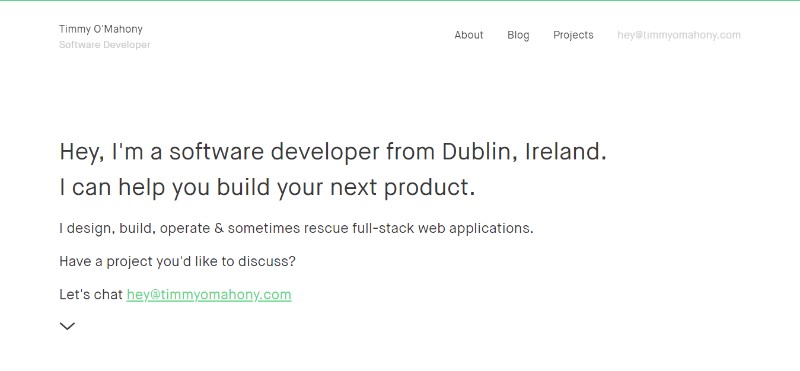This screenshot has height=371, width=800.
Task: Click the 'build your next product' headline
Action: click(267, 187)
